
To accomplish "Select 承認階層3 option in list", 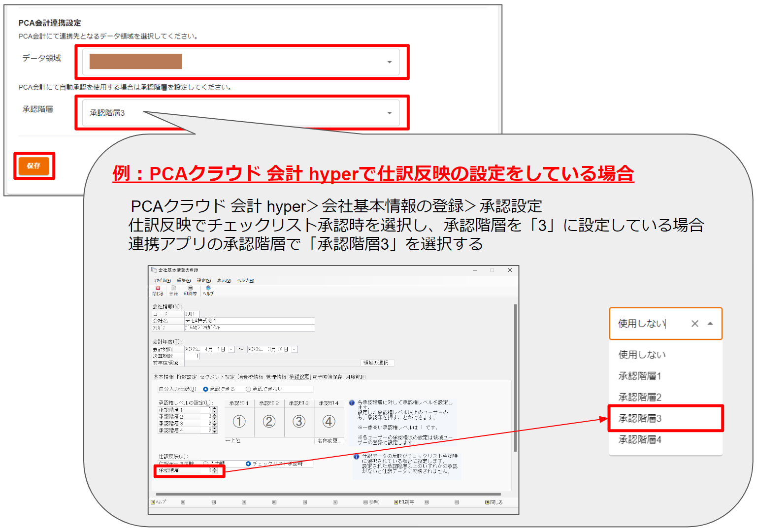I will [665, 419].
